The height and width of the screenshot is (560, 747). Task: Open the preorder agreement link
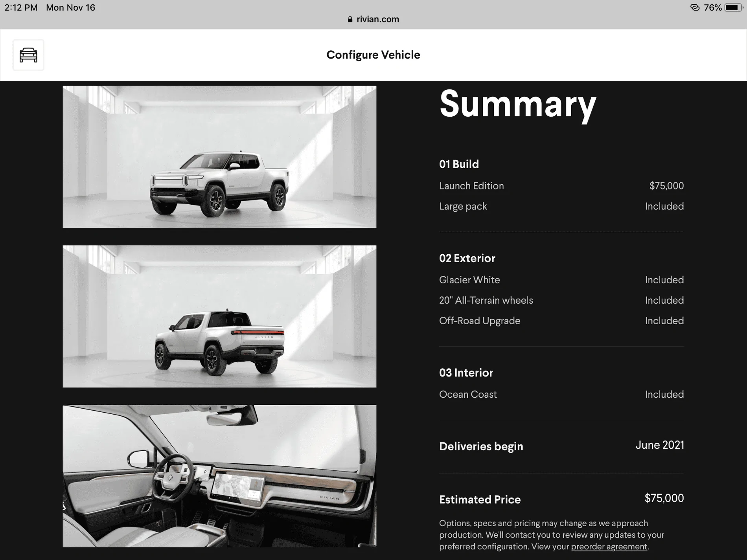click(x=609, y=547)
